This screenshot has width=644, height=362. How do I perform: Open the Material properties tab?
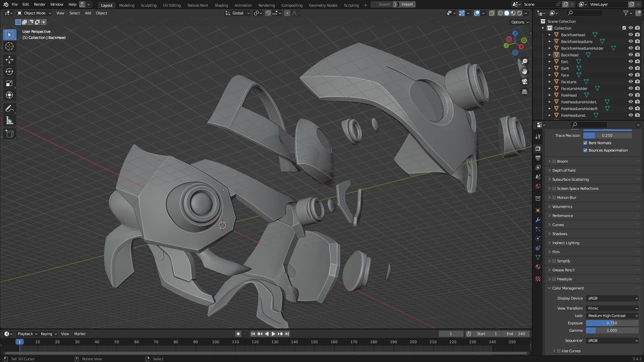click(x=538, y=267)
